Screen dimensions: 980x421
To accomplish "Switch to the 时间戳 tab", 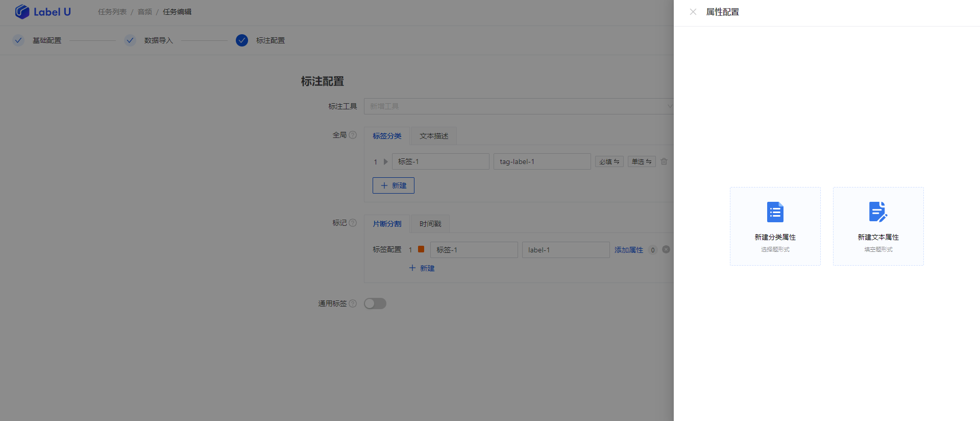I will pos(430,224).
